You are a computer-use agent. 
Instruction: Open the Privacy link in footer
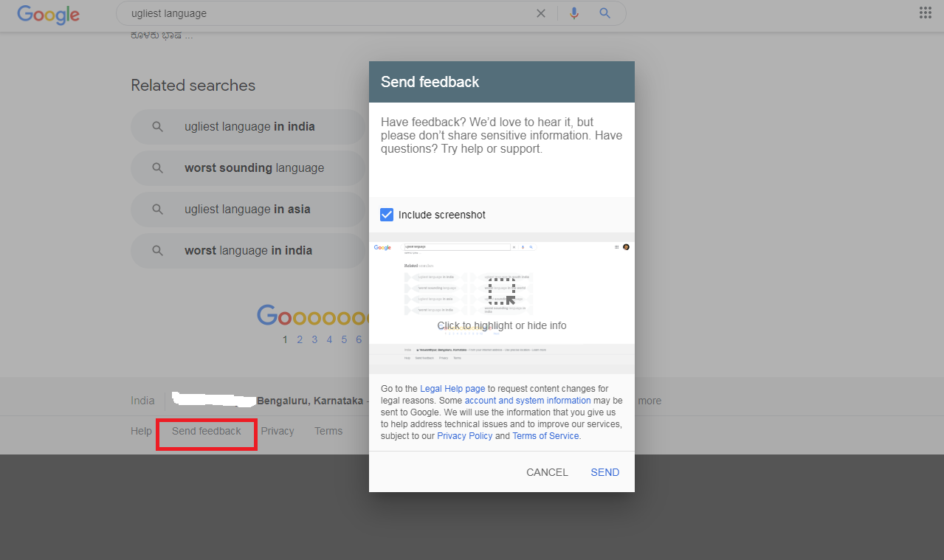pyautogui.click(x=278, y=431)
